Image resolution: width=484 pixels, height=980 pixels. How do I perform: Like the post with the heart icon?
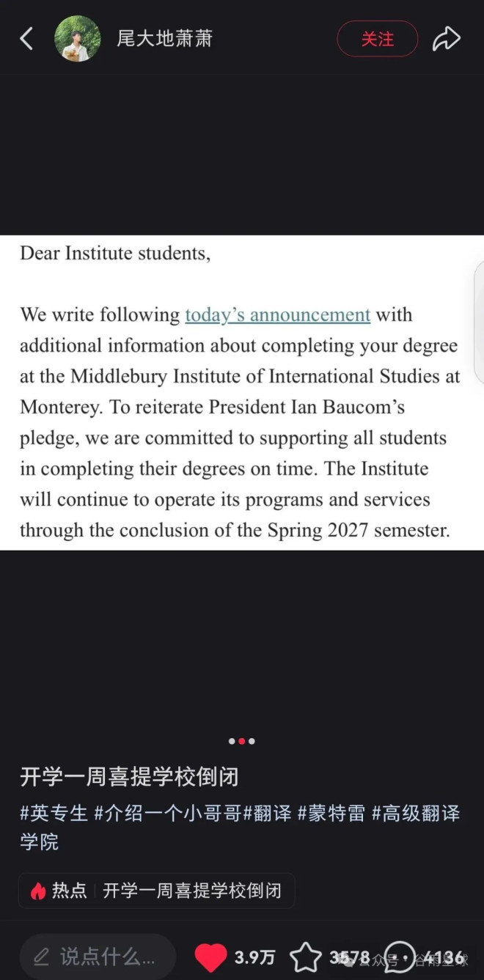point(210,957)
